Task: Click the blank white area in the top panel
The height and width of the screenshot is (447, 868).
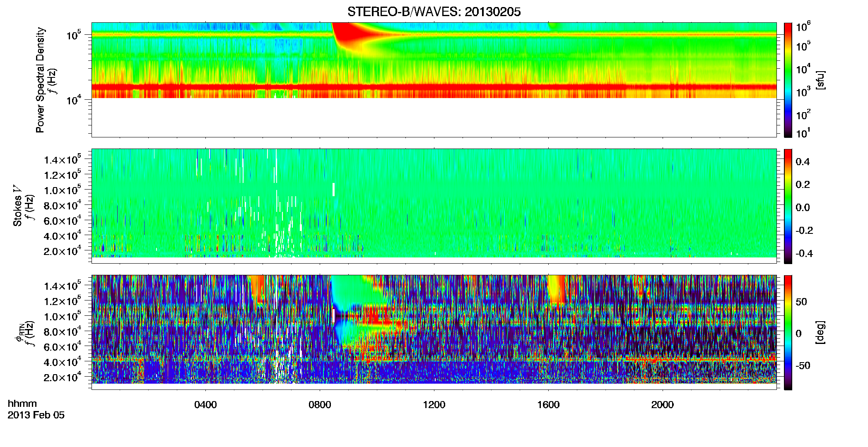Action: 434,117
